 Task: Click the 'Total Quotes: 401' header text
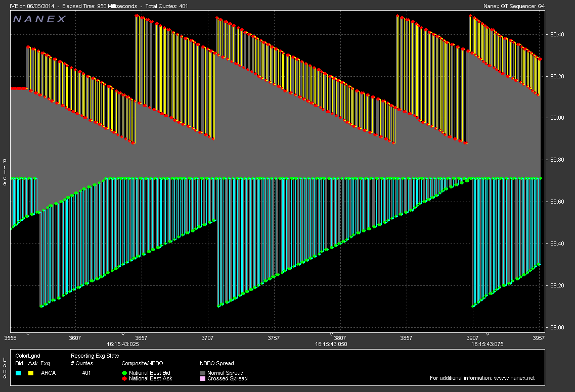pos(166,6)
